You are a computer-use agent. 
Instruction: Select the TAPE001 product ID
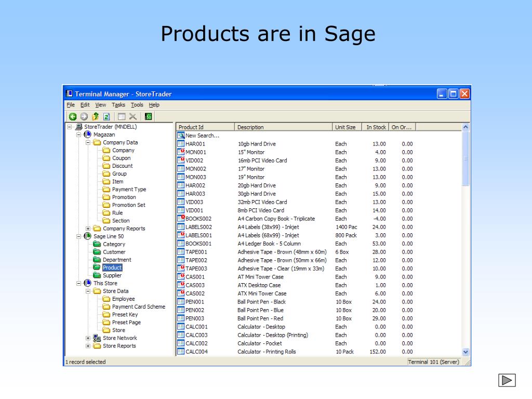pyautogui.click(x=196, y=252)
